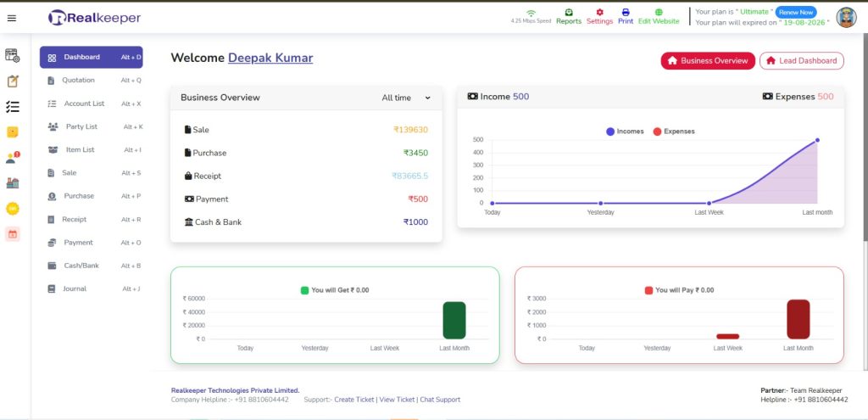Image resolution: width=868 pixels, height=420 pixels.
Task: Open Account List in side menu
Action: click(x=92, y=104)
